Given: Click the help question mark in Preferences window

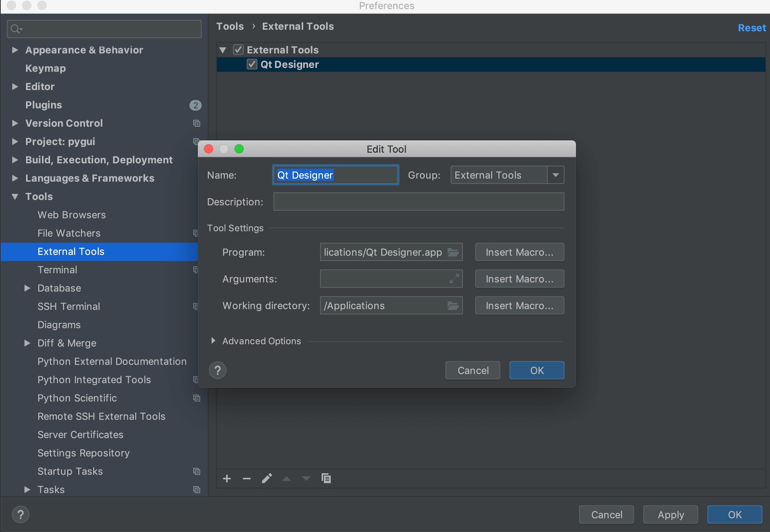Looking at the screenshot, I should point(21,514).
